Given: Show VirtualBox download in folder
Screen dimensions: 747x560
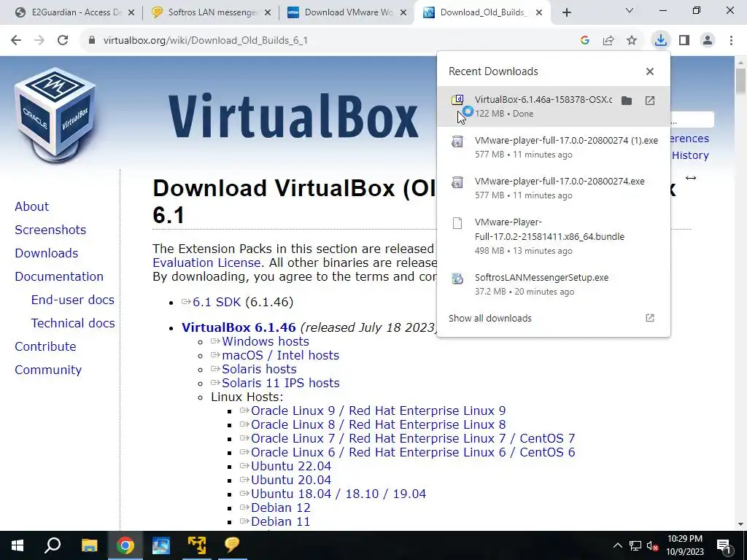Looking at the screenshot, I should coord(627,101).
